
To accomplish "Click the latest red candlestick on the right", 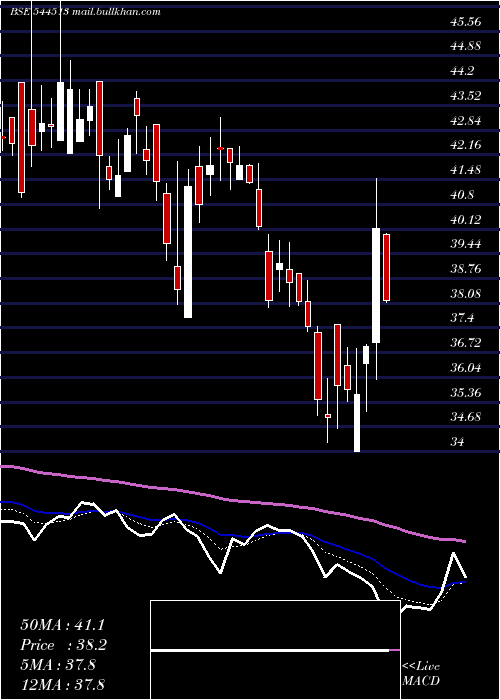I will pos(387,267).
